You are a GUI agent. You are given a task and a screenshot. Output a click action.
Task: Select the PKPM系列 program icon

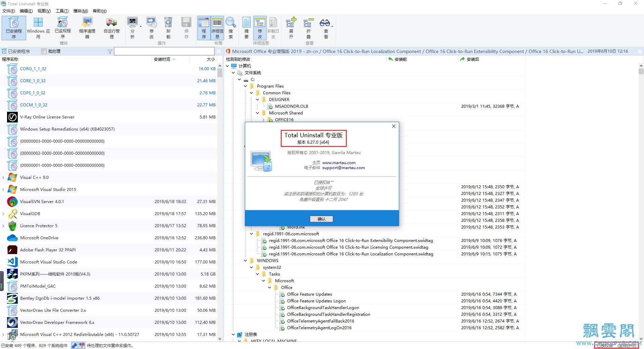pyautogui.click(x=12, y=274)
